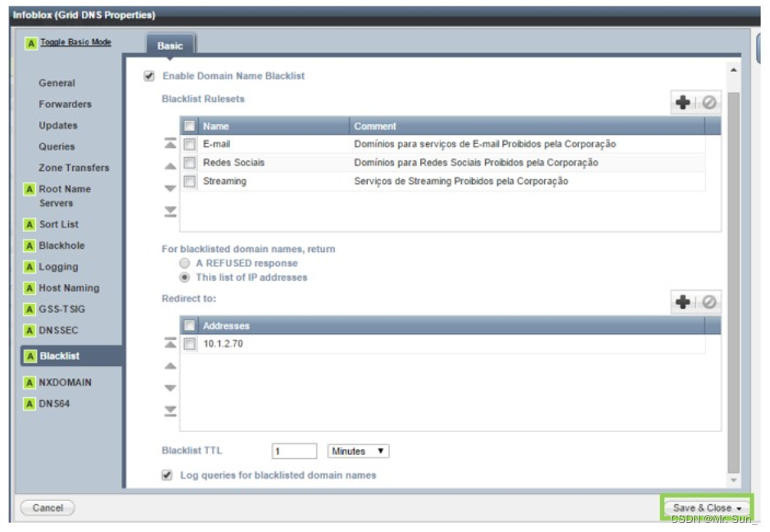Click the delete icon beside Blacklist Rulesets
Screen dimensions: 770x532
tap(709, 102)
